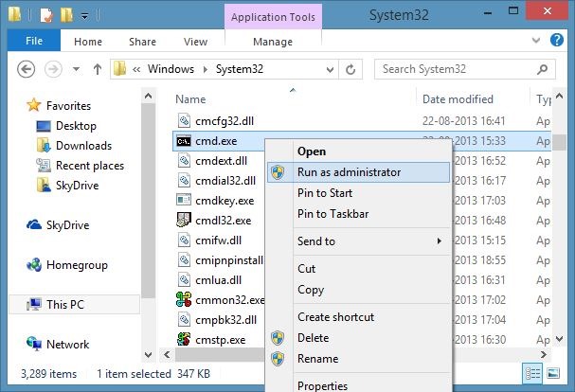Click the Recent places icon

coord(44,166)
